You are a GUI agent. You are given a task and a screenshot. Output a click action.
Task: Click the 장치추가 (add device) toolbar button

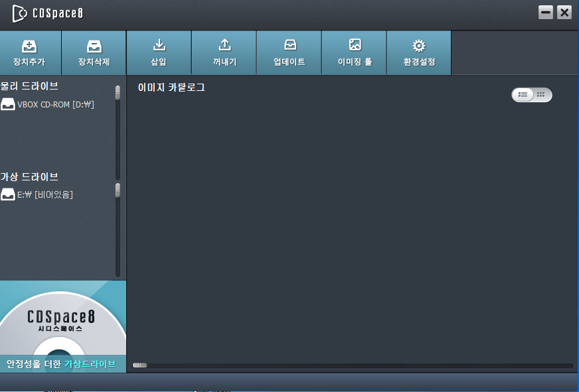pos(30,53)
